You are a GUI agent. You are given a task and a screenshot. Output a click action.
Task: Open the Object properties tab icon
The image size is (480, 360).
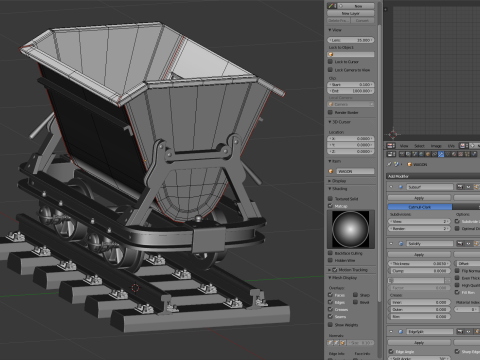[x=428, y=154]
